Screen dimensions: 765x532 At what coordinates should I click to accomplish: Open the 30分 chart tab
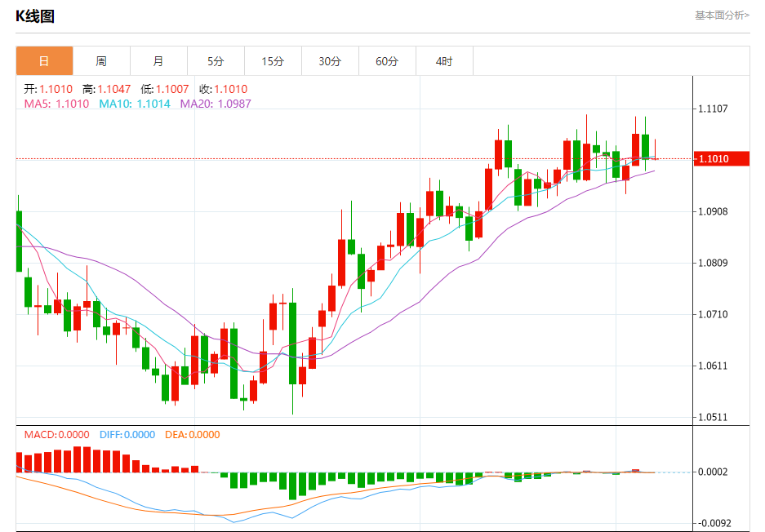click(x=330, y=61)
